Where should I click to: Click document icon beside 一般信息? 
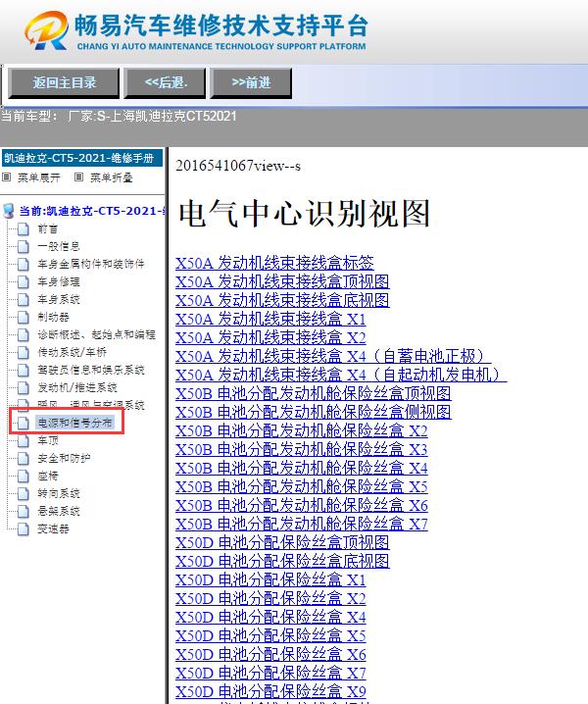(23, 246)
